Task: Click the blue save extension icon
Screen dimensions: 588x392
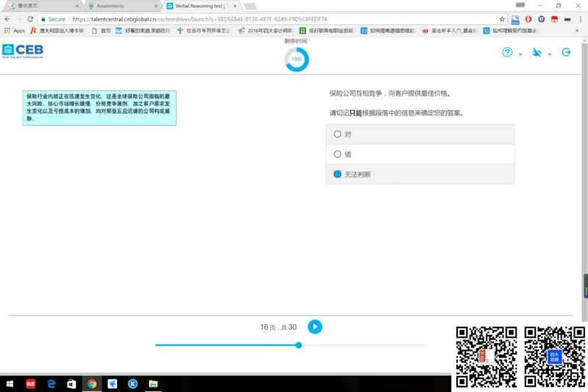Action: (515, 20)
